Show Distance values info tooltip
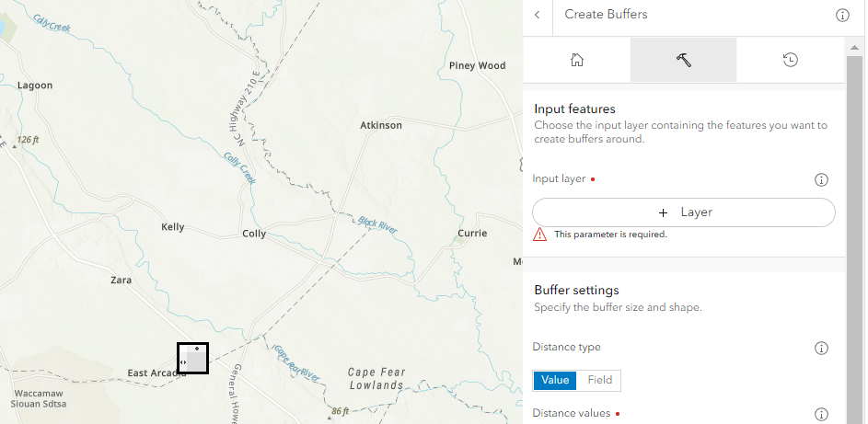Image resolution: width=868 pixels, height=424 pixels. click(x=822, y=414)
